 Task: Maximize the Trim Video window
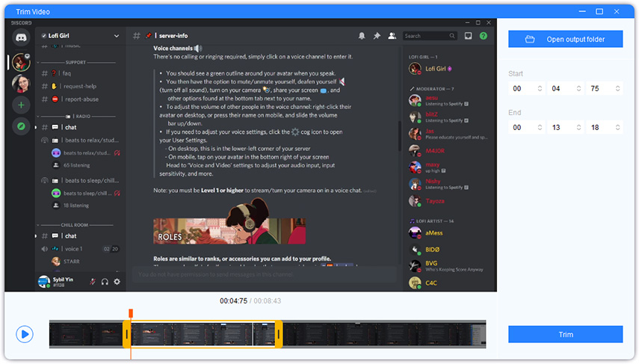(599, 11)
